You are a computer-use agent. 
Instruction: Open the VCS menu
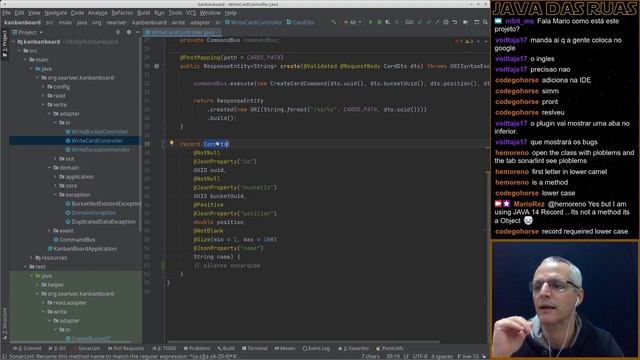(x=191, y=13)
